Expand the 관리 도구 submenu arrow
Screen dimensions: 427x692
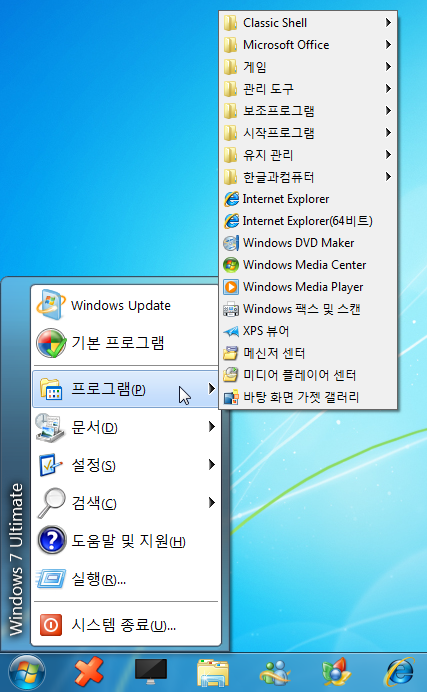(x=388, y=89)
